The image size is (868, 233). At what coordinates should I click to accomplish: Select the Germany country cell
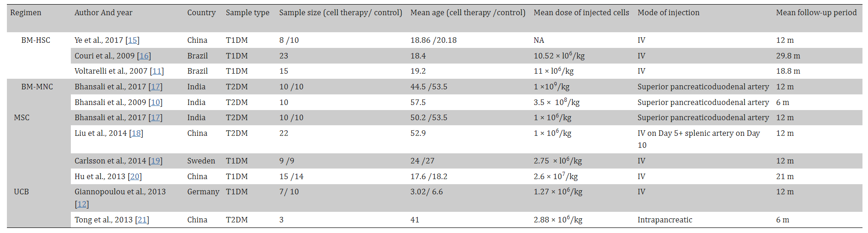[203, 192]
